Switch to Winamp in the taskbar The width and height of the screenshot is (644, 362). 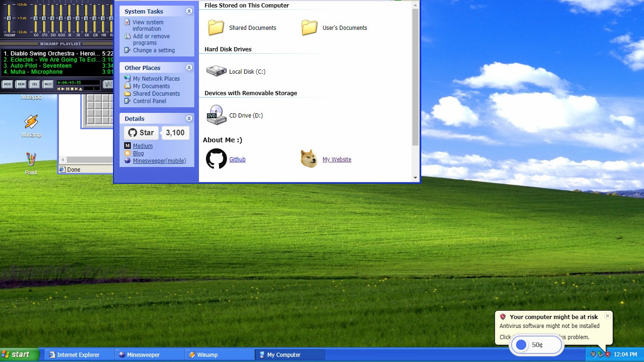pyautogui.click(x=220, y=355)
